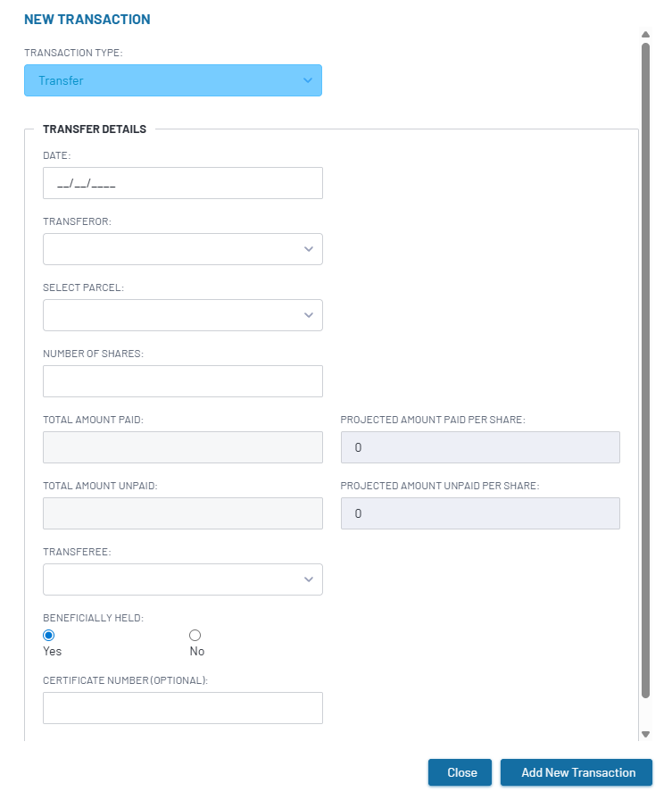Click the Total Amount Paid field

click(x=183, y=447)
